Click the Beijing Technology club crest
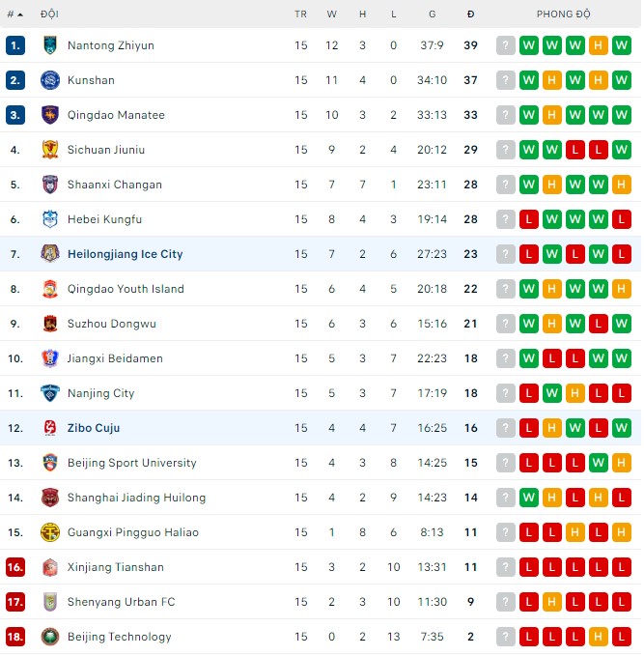 pos(50,637)
